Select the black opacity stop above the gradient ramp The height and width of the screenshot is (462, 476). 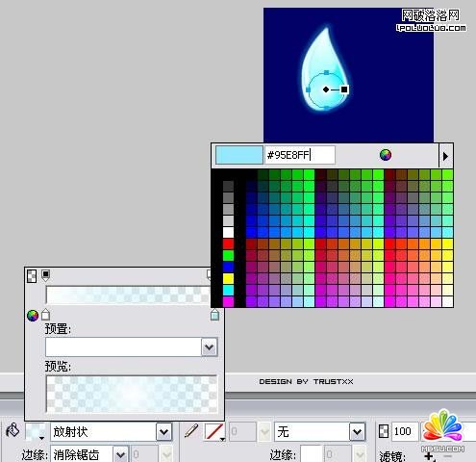[x=45, y=275]
